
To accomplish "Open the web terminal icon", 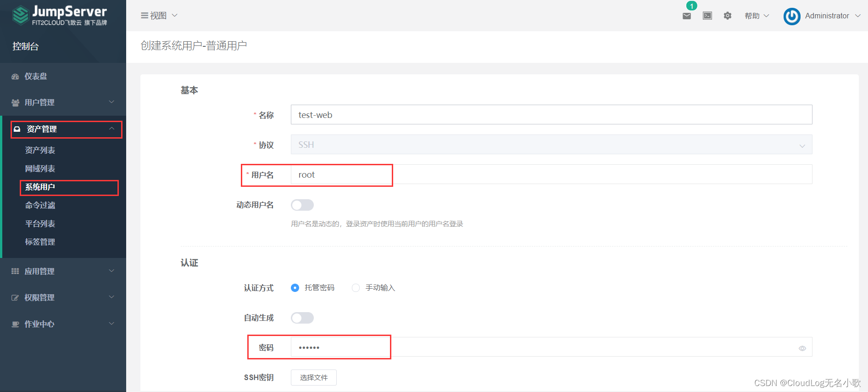I will [707, 16].
